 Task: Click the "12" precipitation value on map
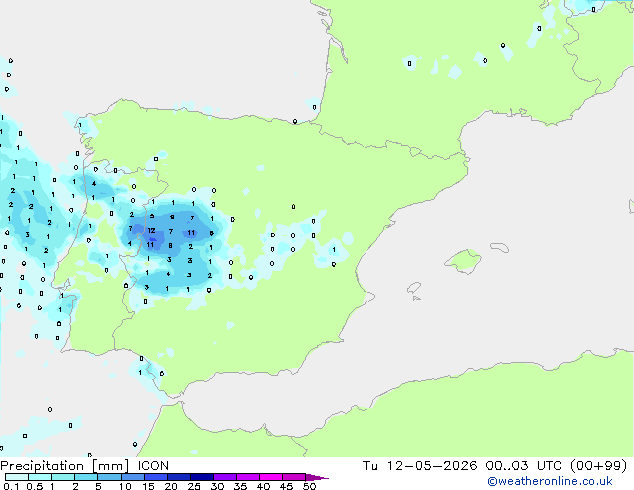[x=151, y=230]
